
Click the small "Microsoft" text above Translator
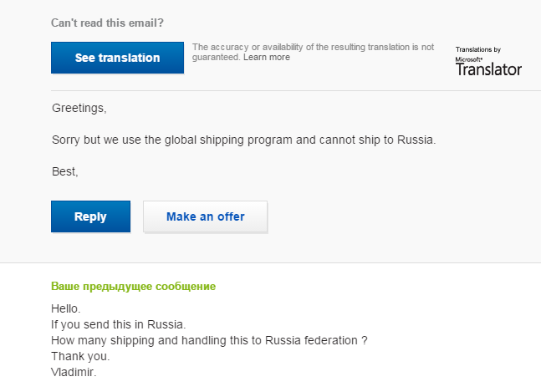[x=468, y=60]
